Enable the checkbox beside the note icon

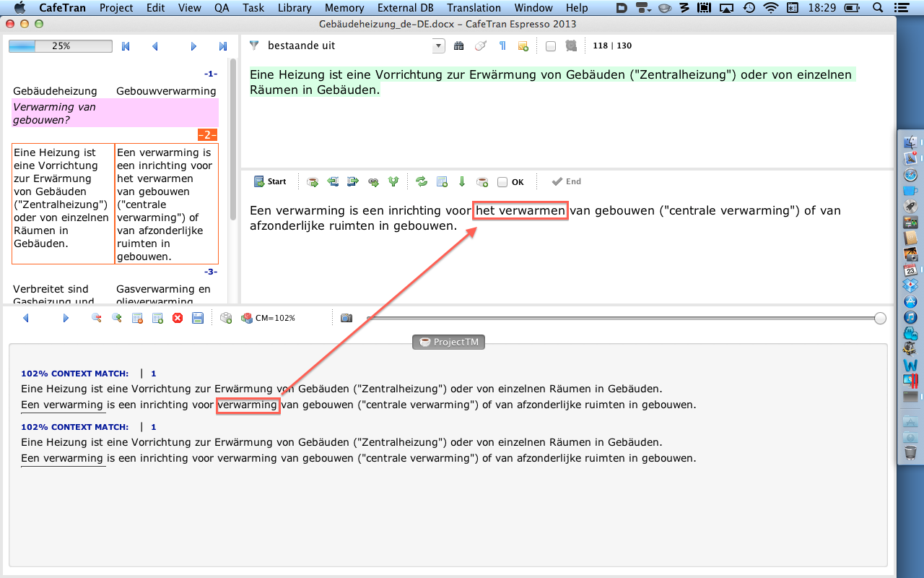coord(551,46)
